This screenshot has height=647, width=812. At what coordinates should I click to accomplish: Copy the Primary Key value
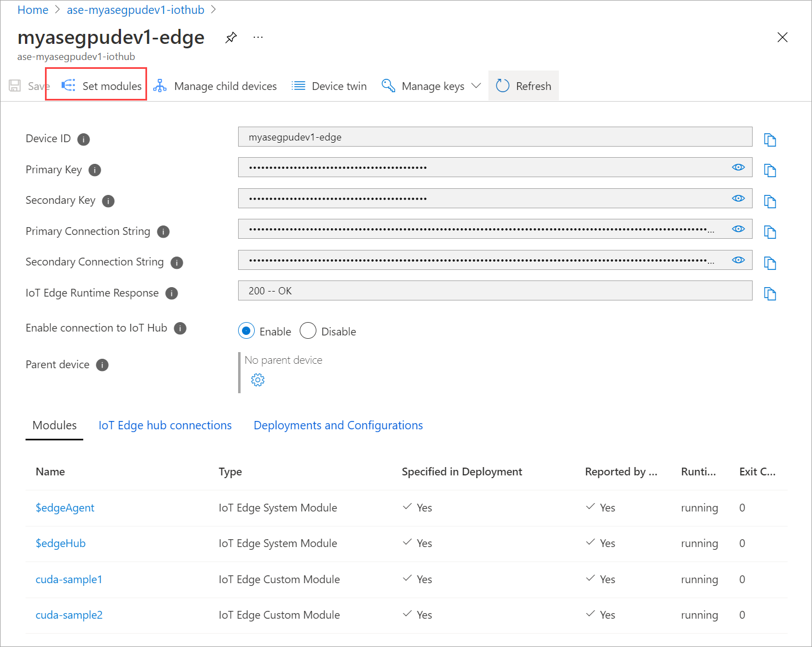click(x=770, y=170)
